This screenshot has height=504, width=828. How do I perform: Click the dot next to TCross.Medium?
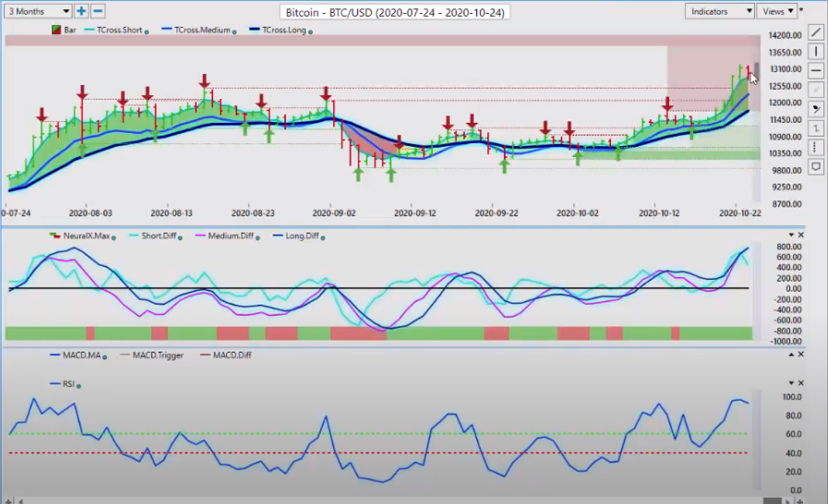234,31
